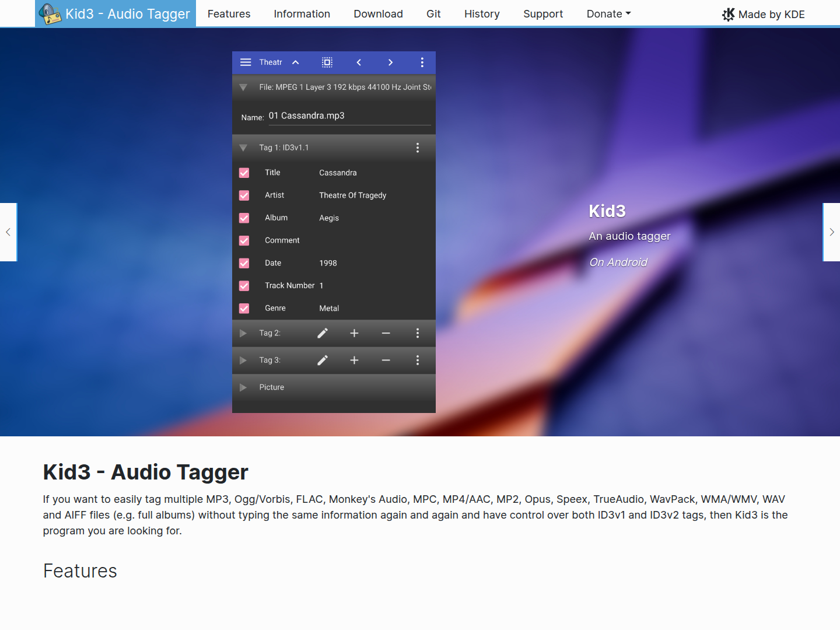The width and height of the screenshot is (840, 630).
Task: Click the next file arrow in app toolbar
Action: coord(390,62)
